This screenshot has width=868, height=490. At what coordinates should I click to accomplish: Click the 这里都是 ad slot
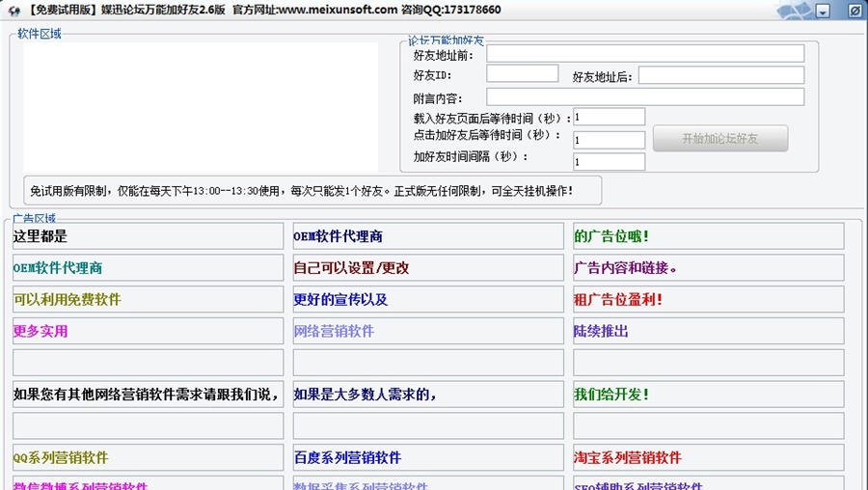pos(148,236)
